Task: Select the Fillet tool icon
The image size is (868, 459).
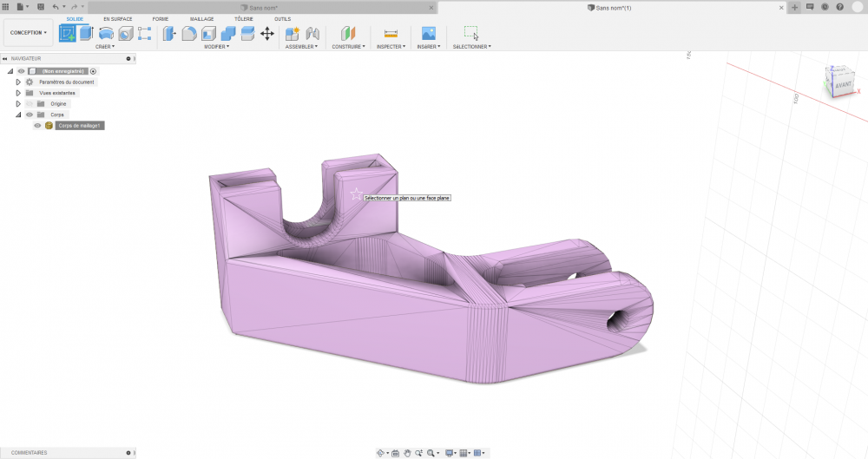Action: click(x=188, y=34)
